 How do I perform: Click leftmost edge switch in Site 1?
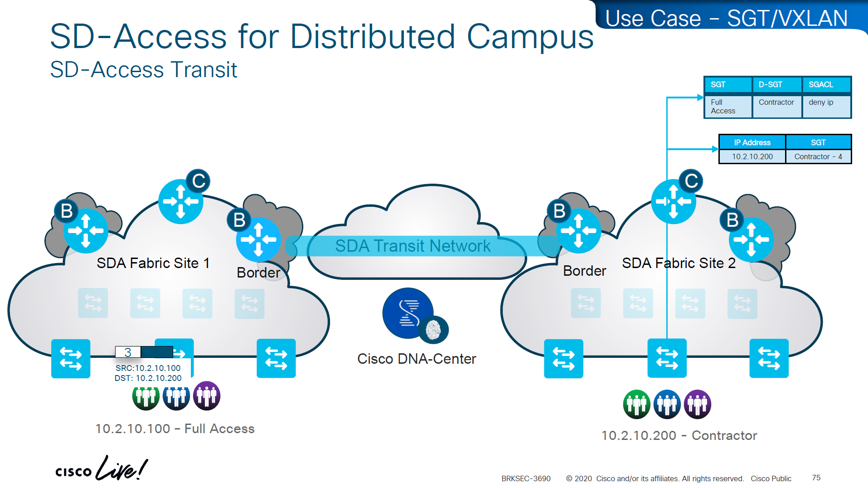71,358
